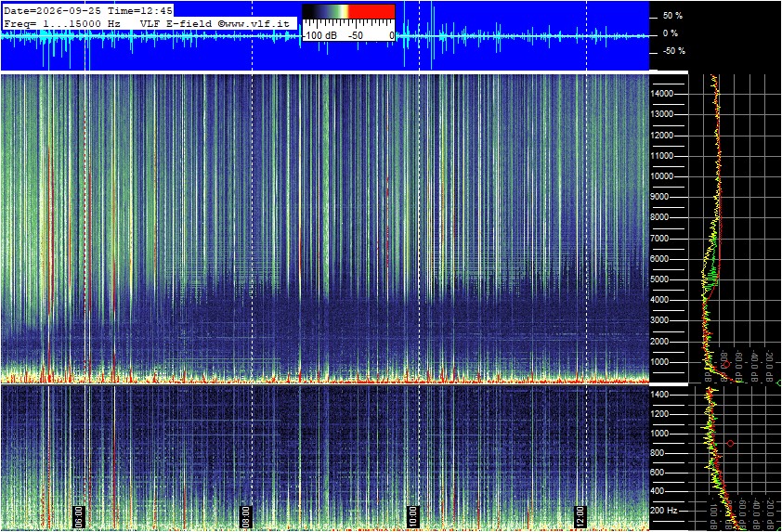Click the 13000 frequency axis label
782x532 pixels.
click(662, 114)
